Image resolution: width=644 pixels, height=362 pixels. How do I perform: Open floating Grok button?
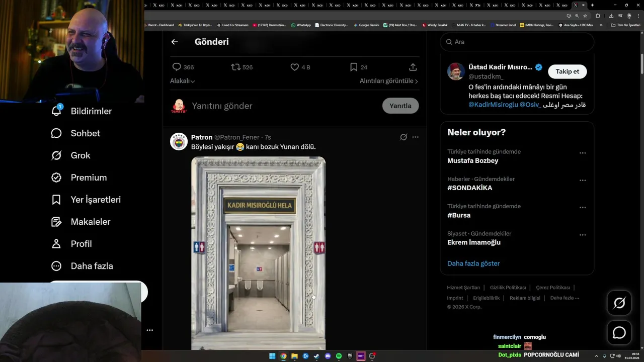(x=619, y=303)
